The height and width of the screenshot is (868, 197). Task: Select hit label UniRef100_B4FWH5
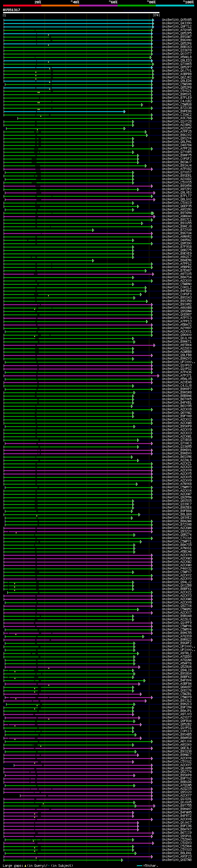176,812
